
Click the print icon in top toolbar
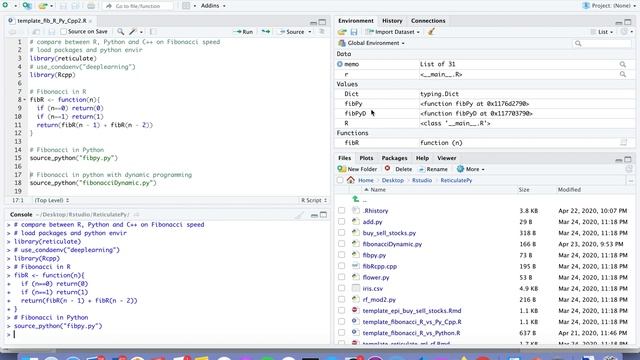(x=91, y=6)
